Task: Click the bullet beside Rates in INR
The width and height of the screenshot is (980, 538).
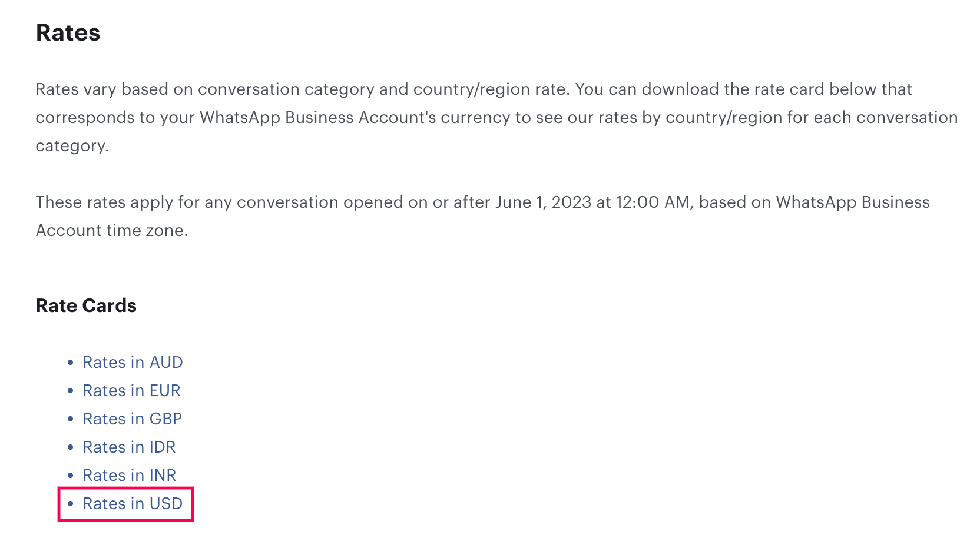Action: 71,475
